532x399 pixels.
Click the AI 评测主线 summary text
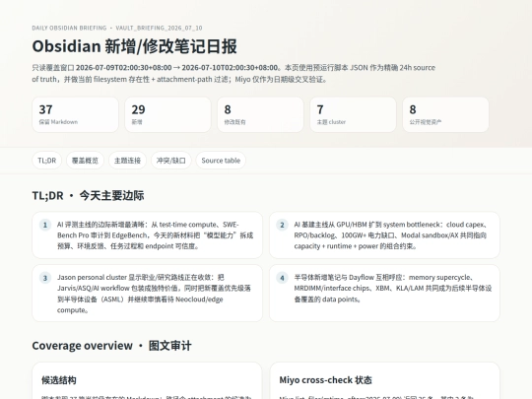(x=156, y=235)
